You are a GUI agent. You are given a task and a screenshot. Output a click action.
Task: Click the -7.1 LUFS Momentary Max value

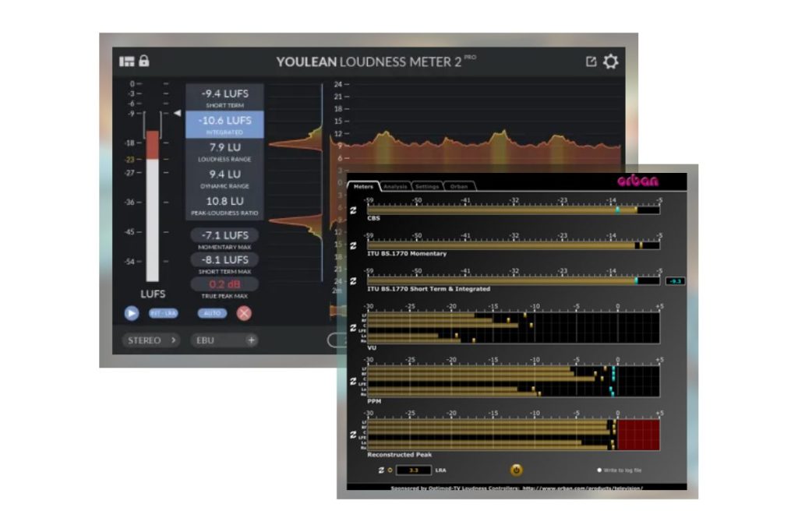[224, 235]
